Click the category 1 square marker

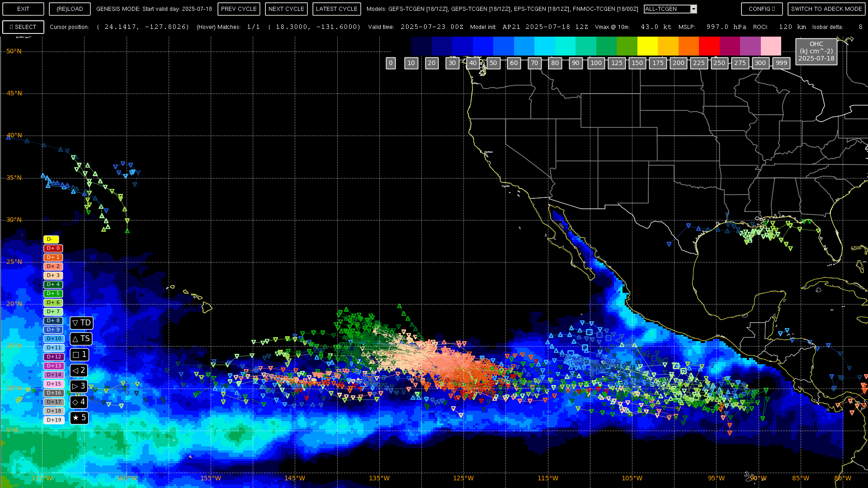[76, 355]
